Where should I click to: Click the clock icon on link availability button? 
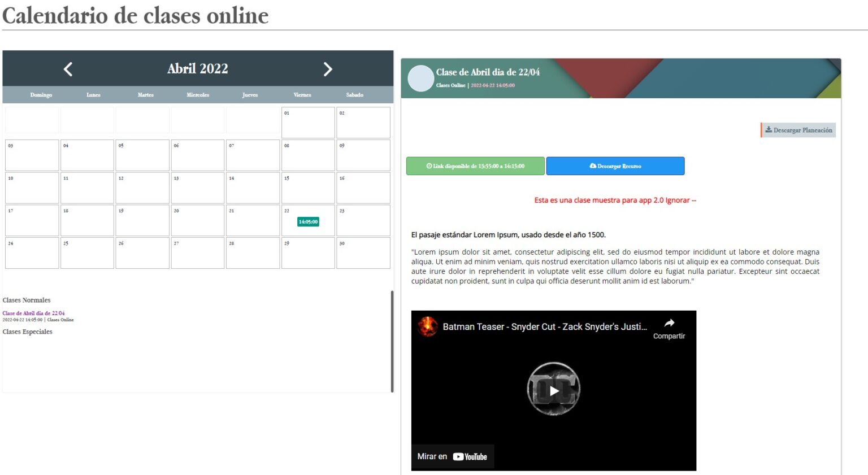[x=428, y=165]
